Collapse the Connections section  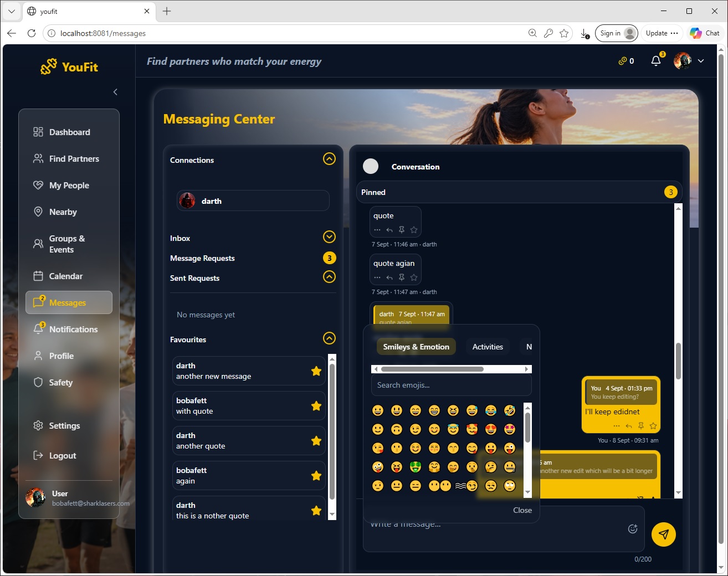tap(329, 159)
